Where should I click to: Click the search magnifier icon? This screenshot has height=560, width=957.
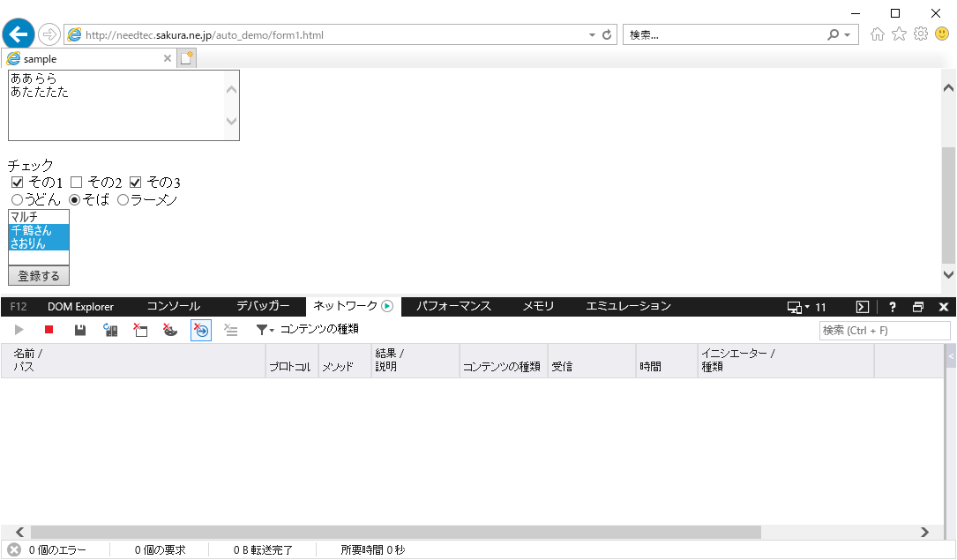[834, 34]
